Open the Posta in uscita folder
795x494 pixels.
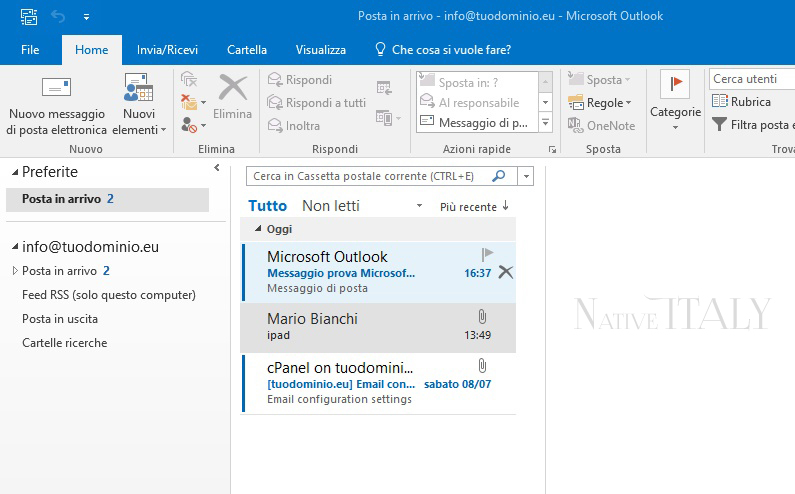(x=60, y=319)
